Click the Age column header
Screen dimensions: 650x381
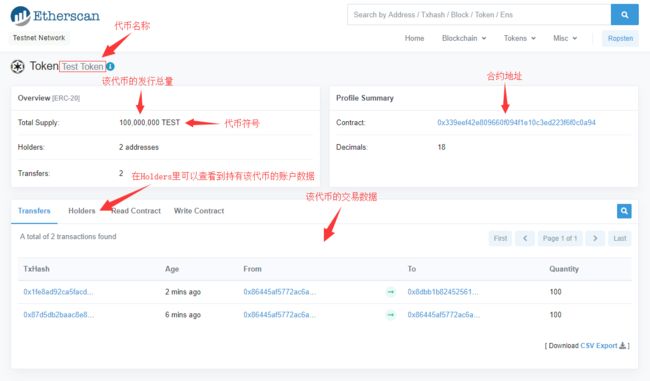(x=172, y=269)
